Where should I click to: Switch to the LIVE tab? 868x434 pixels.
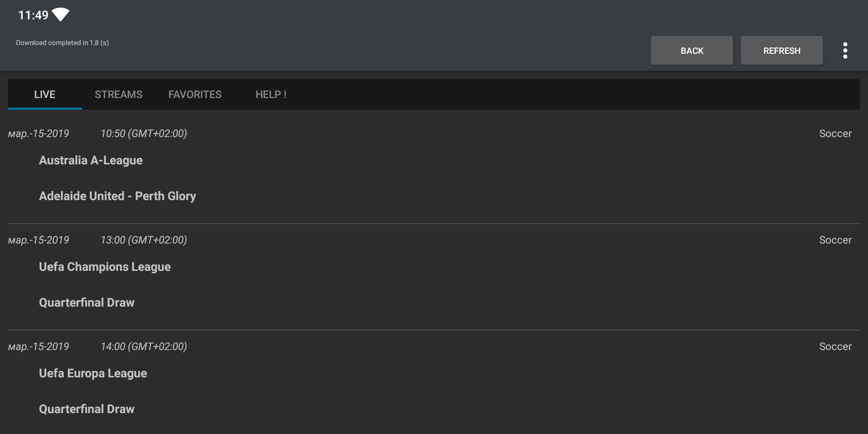45,94
